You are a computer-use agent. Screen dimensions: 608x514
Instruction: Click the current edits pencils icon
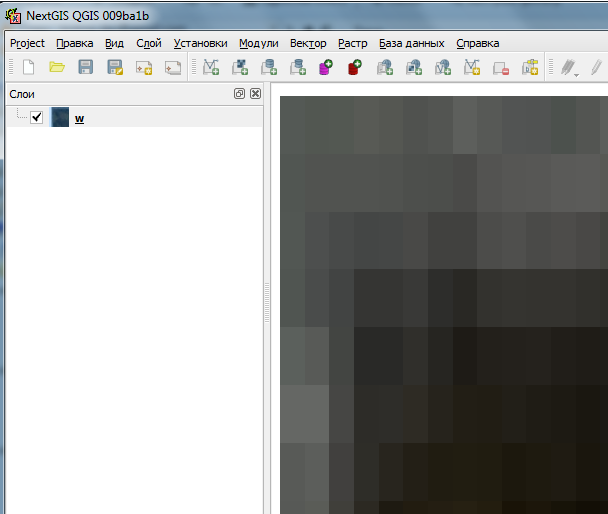coord(568,67)
